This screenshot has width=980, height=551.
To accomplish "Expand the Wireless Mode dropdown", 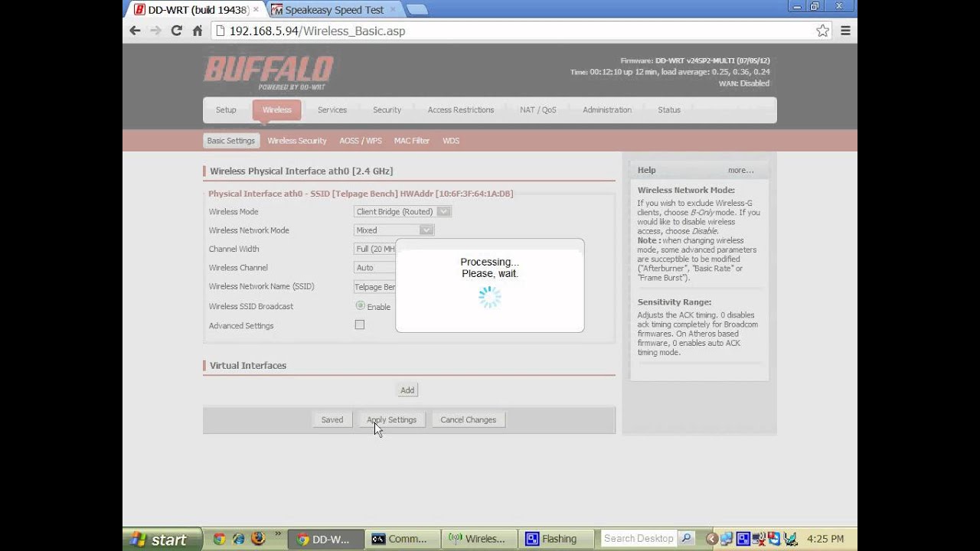I will [402, 212].
